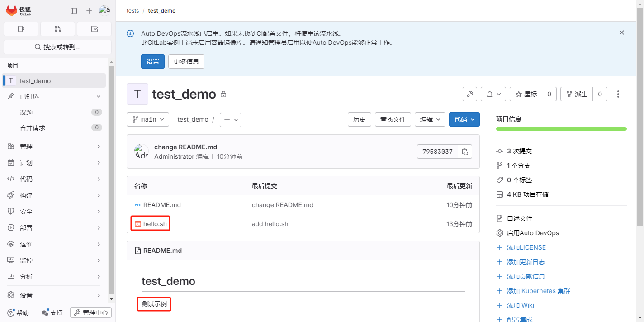Click the sidebar collapse toggle icon
The image size is (644, 322).
pyautogui.click(x=74, y=11)
